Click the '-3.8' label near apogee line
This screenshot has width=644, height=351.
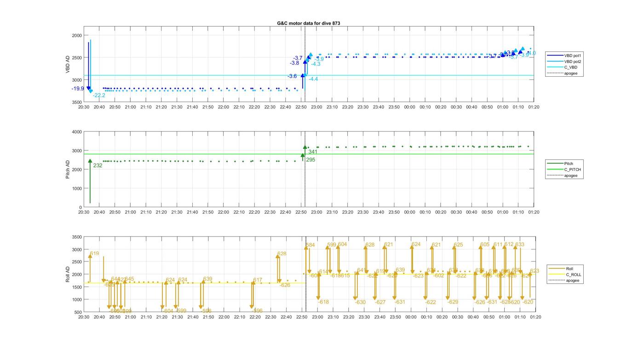point(294,63)
